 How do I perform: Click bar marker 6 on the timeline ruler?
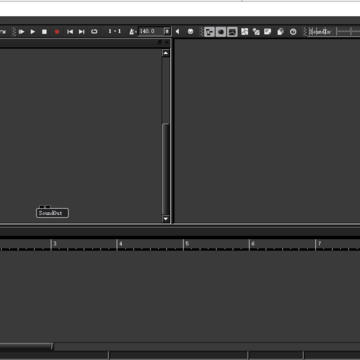253,244
